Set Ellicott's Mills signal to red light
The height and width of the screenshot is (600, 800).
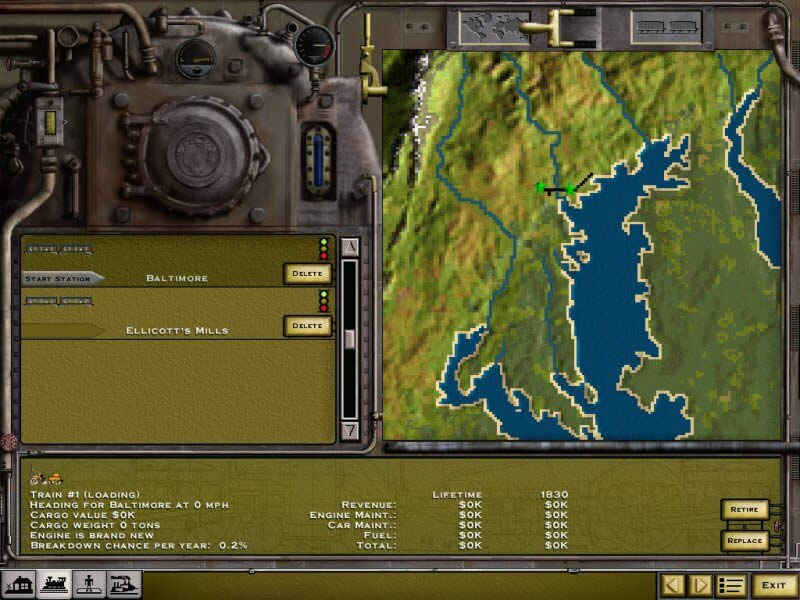click(323, 308)
